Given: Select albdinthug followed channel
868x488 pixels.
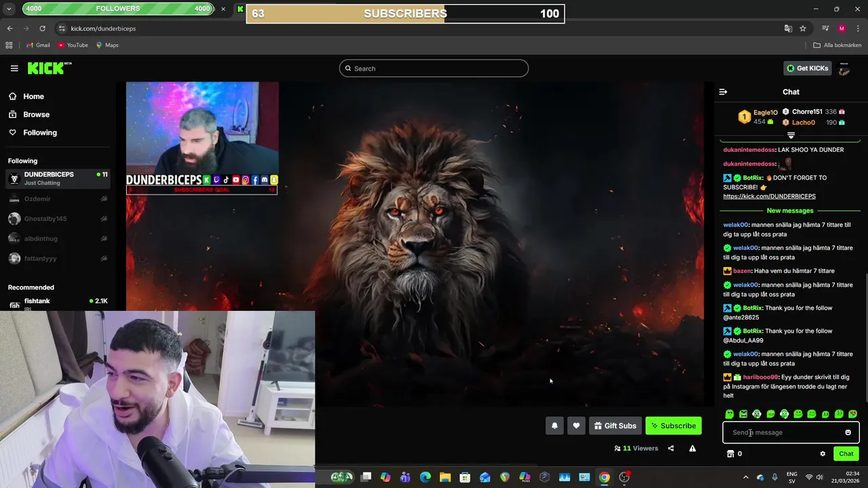Looking at the screenshot, I should [58, 239].
